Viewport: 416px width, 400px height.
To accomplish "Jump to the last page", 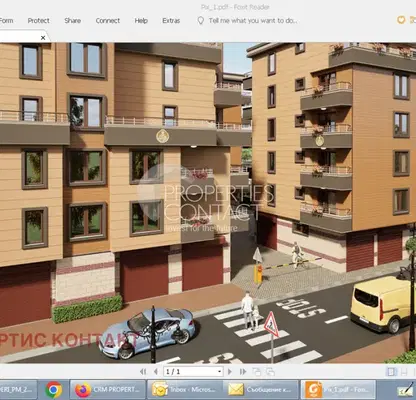I will [x=243, y=371].
